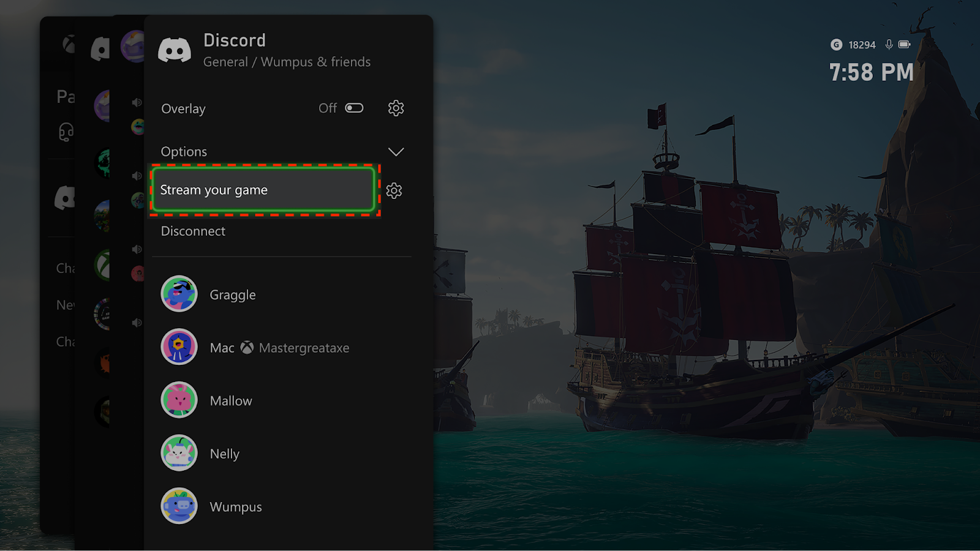
Task: Choose the Disconnect option
Action: [x=193, y=231]
